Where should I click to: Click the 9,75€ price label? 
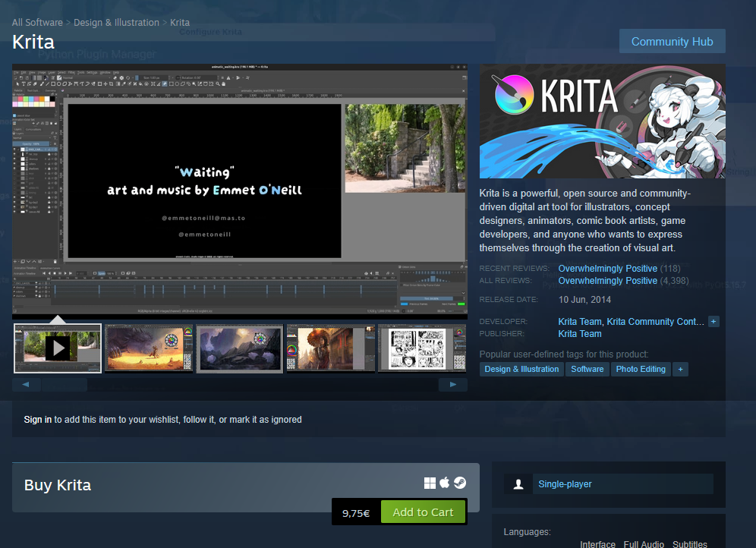click(356, 513)
